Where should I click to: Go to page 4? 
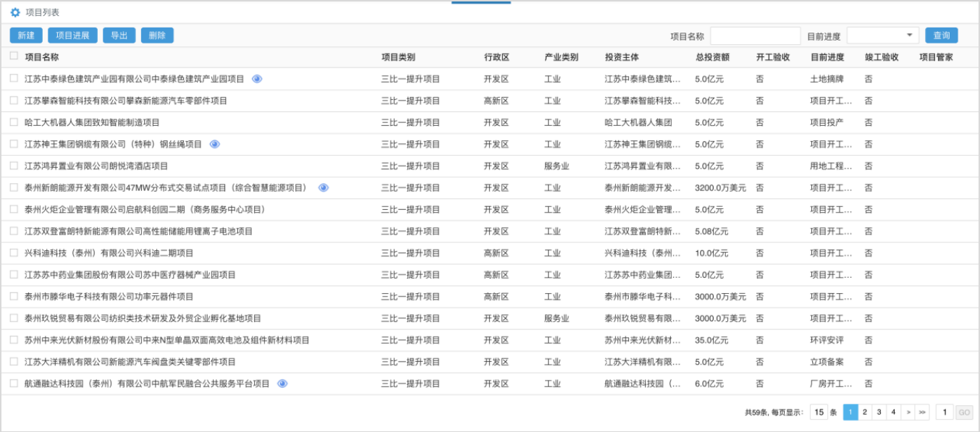click(894, 412)
